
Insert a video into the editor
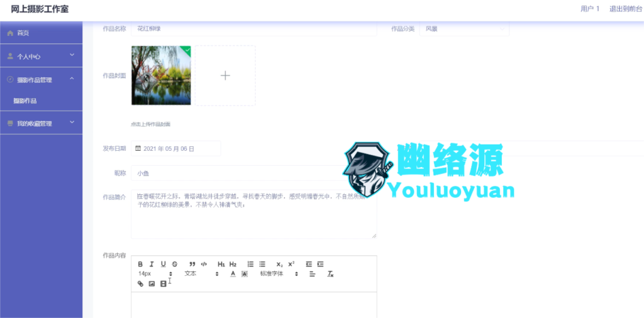coord(163,283)
